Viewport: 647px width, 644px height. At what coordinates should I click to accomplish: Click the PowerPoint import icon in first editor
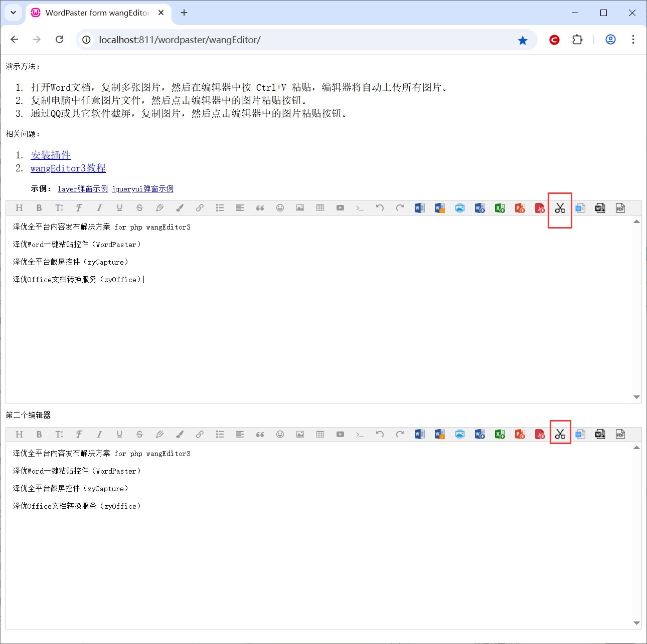(x=520, y=208)
